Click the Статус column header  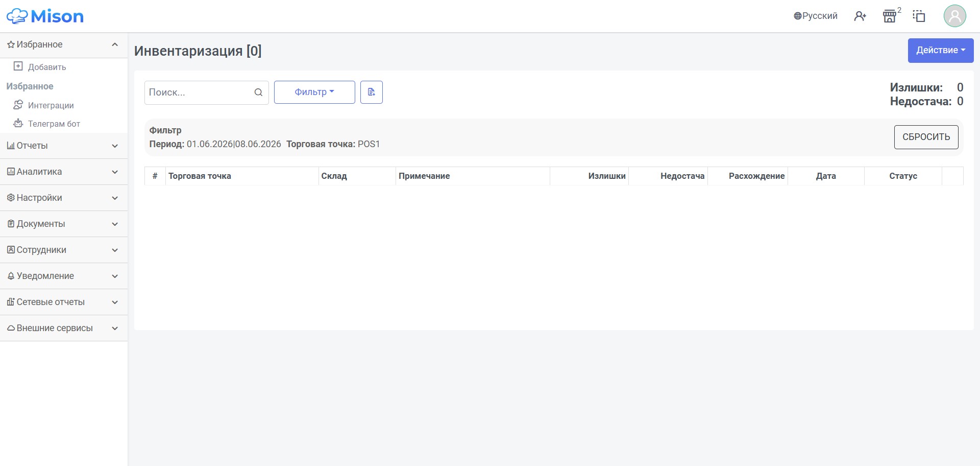coord(903,176)
